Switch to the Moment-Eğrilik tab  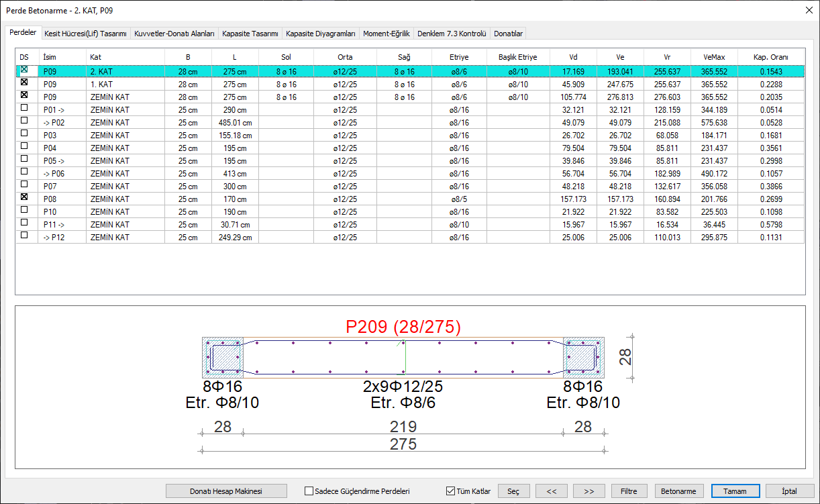tap(386, 34)
